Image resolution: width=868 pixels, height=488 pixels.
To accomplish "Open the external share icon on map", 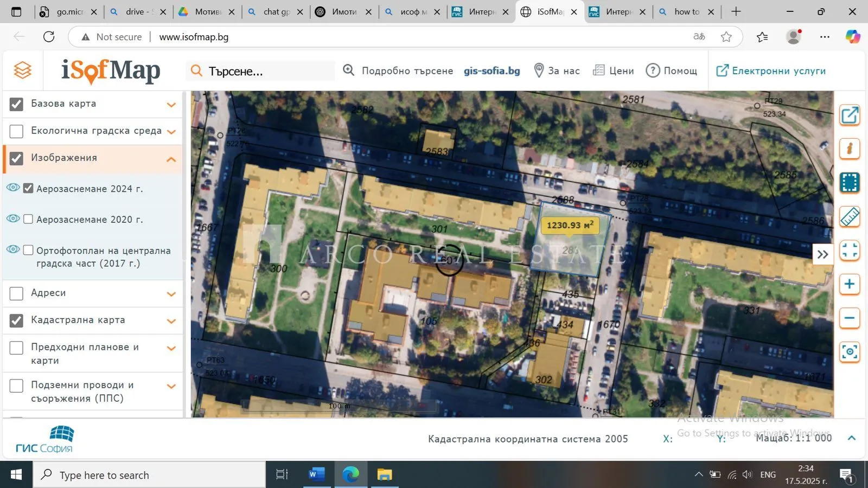I will click(850, 115).
